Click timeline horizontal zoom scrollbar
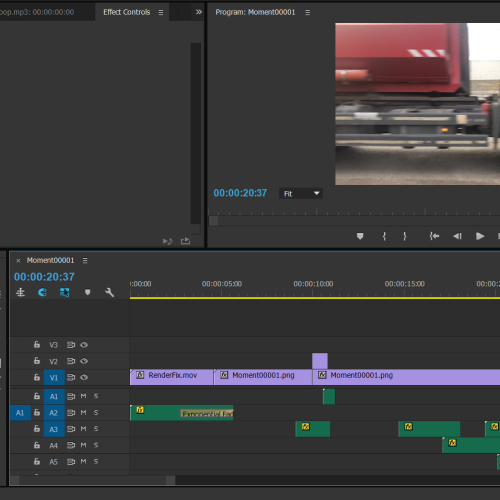500x500 pixels. tap(92, 480)
